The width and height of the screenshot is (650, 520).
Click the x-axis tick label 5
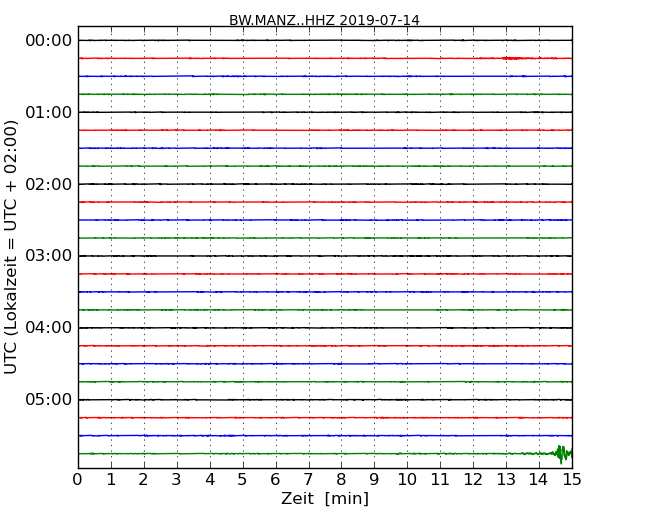tap(242, 480)
